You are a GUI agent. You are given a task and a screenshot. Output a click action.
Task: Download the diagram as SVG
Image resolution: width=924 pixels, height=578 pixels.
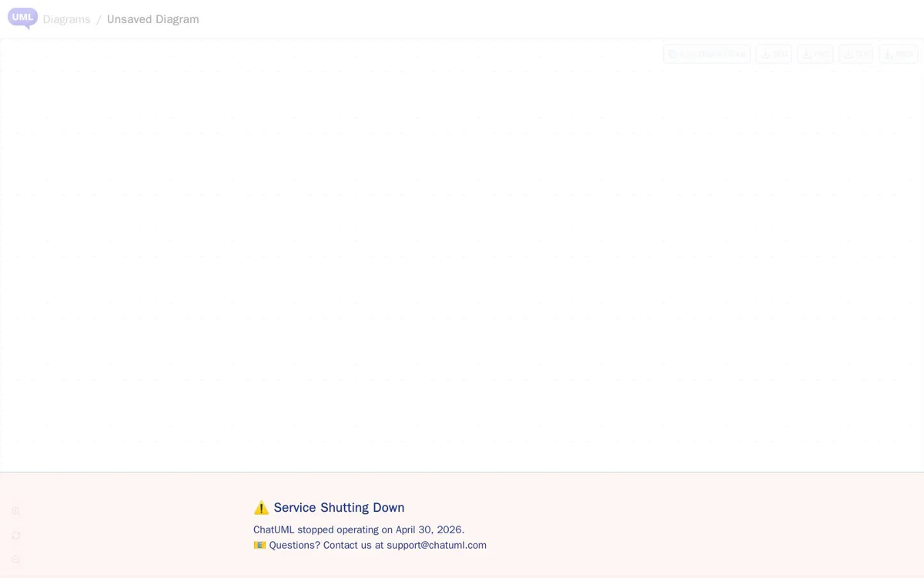coord(773,54)
